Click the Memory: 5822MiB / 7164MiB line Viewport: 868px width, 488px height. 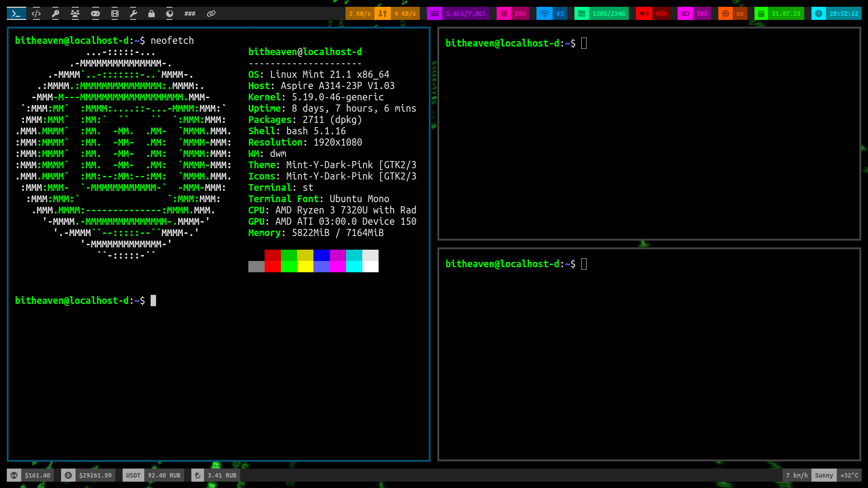(x=316, y=233)
